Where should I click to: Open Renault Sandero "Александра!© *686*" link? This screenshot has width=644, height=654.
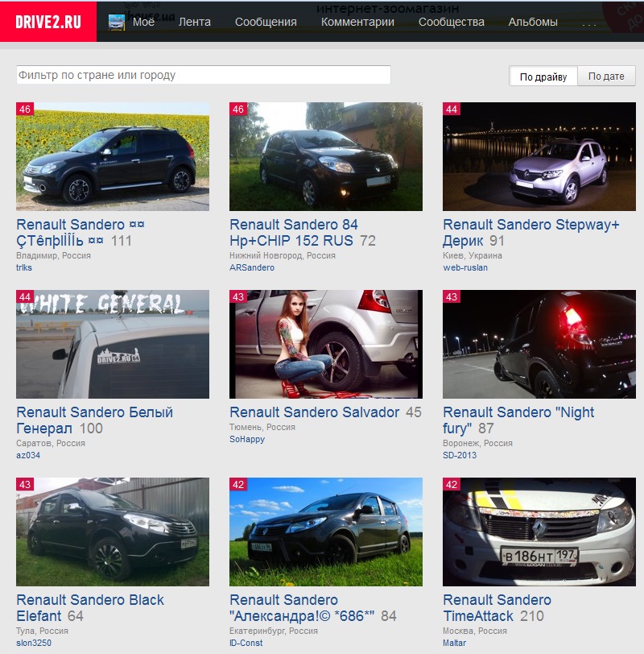[302, 608]
